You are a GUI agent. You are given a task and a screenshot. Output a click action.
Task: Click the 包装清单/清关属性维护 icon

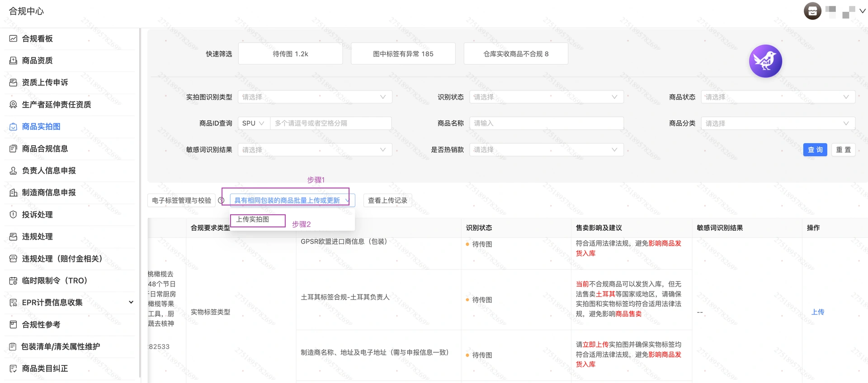(13, 346)
